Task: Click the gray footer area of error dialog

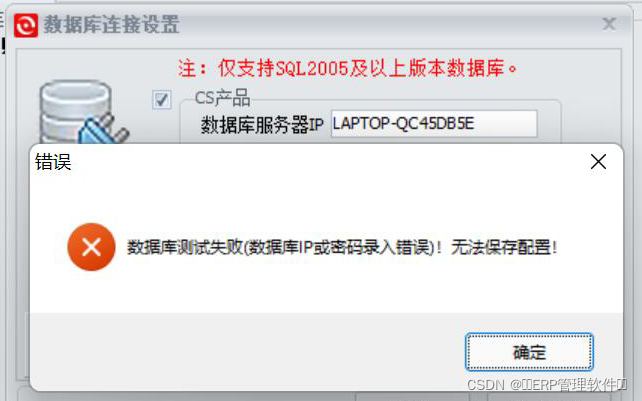Action: coord(326,352)
